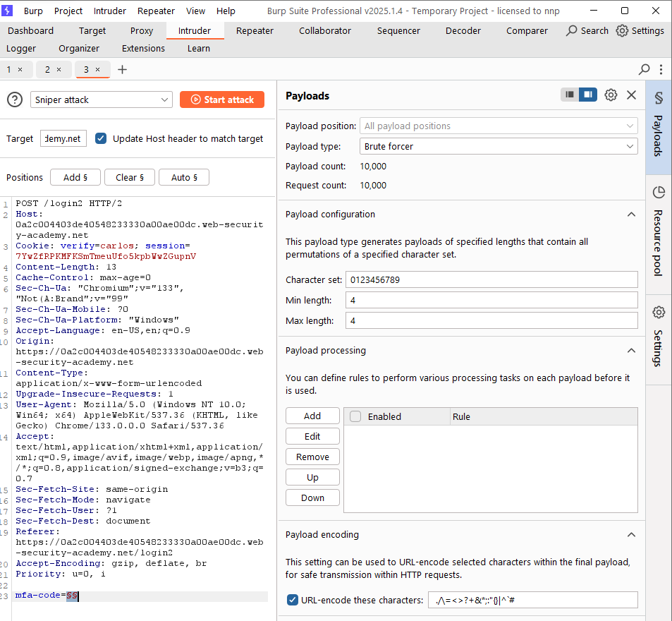Switch to the Repeater tool tab
Image resolution: width=672 pixels, height=621 pixels.
tap(255, 31)
